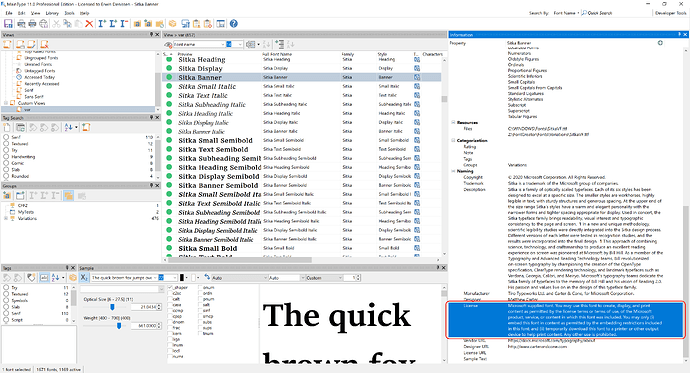Click the add column icon with green plus
The height and width of the screenshot is (373, 690).
(279, 44)
